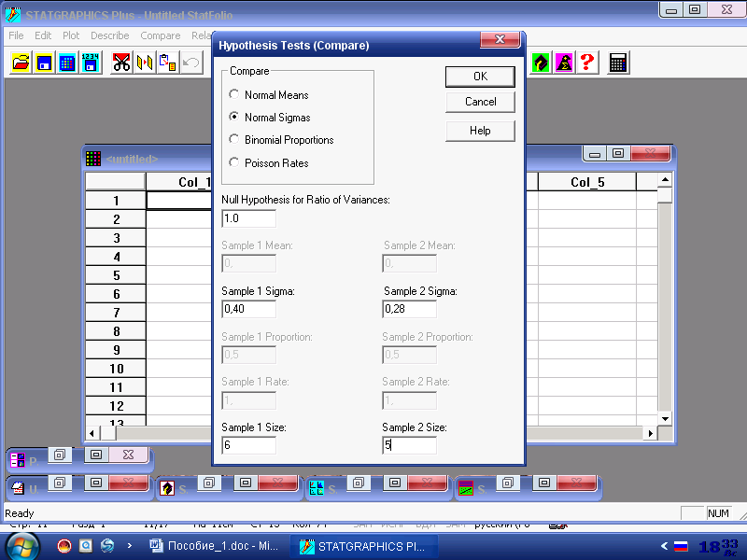Click the minimized StatAdvisor S. window icon
This screenshot has width=747, height=560.
[167, 488]
